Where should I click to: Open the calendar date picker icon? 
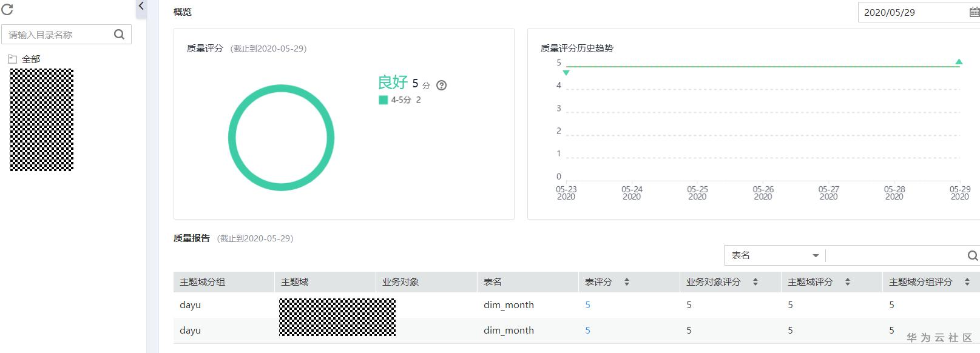pos(974,12)
